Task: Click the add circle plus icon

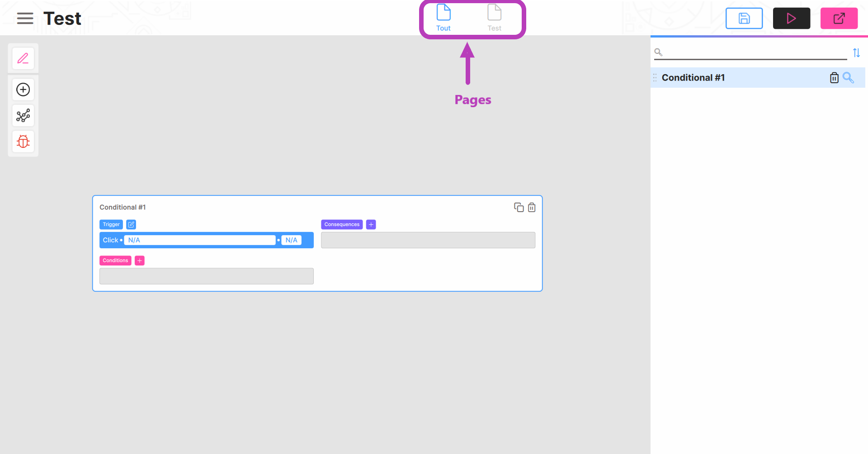Action: point(23,90)
